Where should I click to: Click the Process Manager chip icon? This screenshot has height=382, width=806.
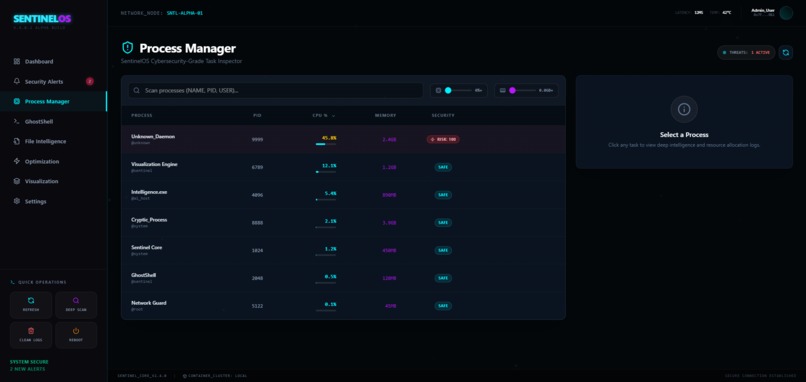point(16,101)
